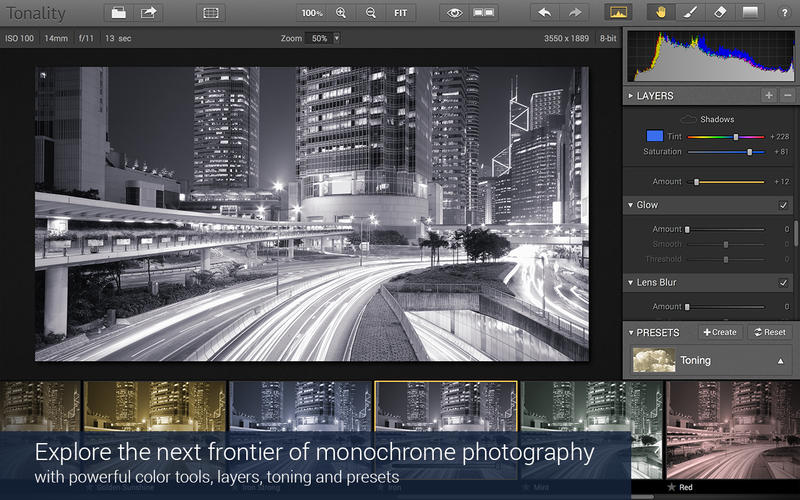Toggle the histogram panel button
Screen dimensions: 800x500
pyautogui.click(x=618, y=13)
